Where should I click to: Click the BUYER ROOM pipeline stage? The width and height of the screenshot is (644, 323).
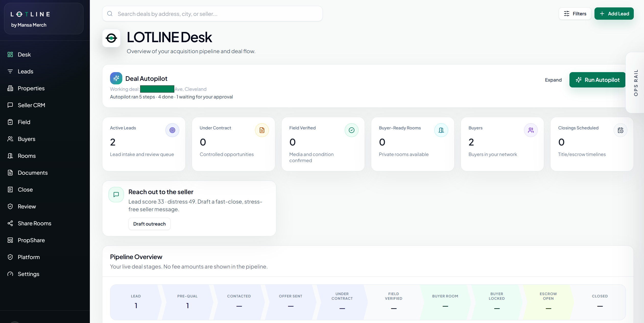(445, 302)
